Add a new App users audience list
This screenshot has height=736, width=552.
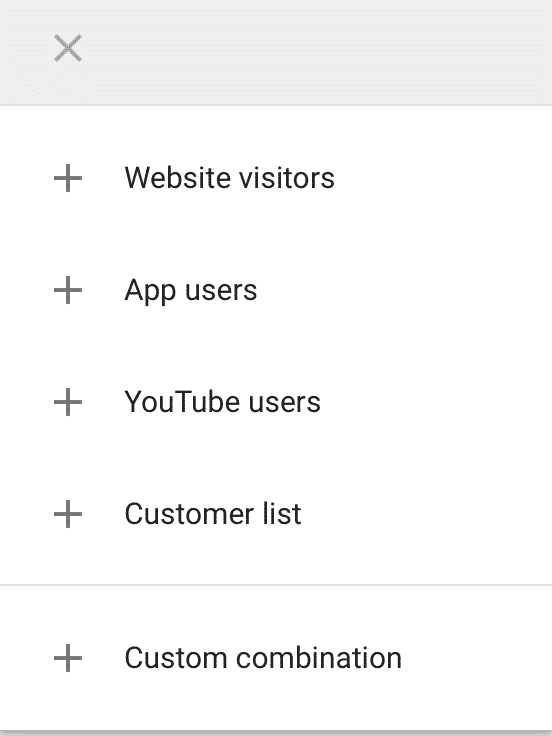coord(276,290)
